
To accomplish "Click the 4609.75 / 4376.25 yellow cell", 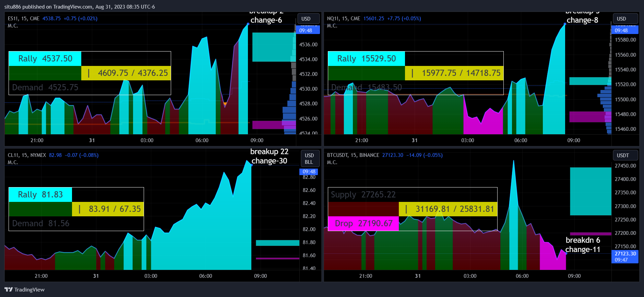I will coord(126,73).
